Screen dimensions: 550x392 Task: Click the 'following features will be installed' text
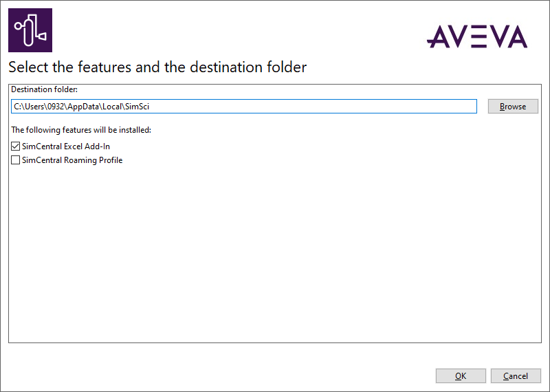[81, 130]
